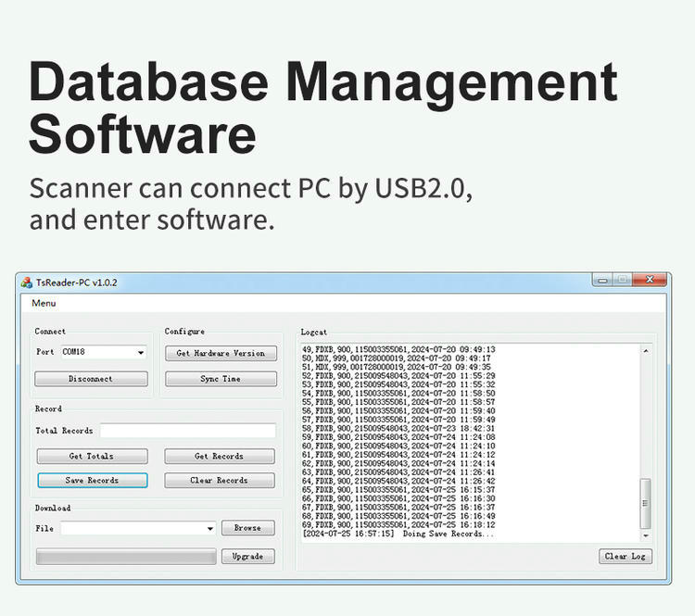
Task: Select log row 50 ending 09:49:17
Action: click(397, 358)
